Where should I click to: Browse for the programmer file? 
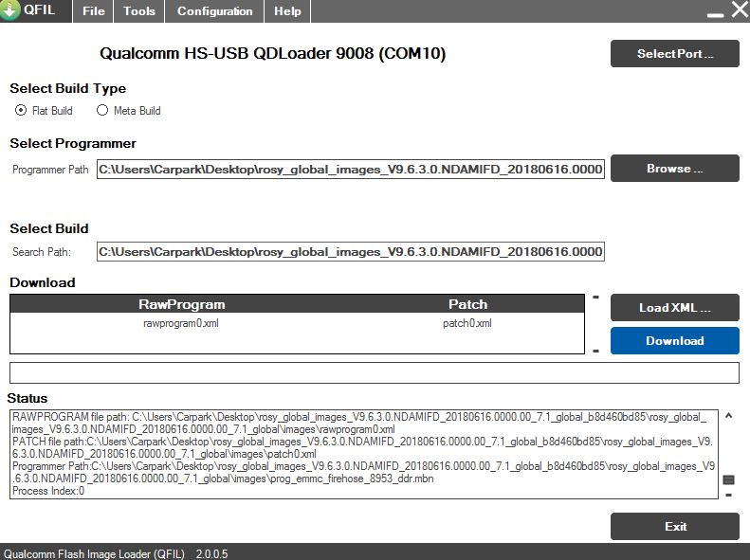coord(674,169)
